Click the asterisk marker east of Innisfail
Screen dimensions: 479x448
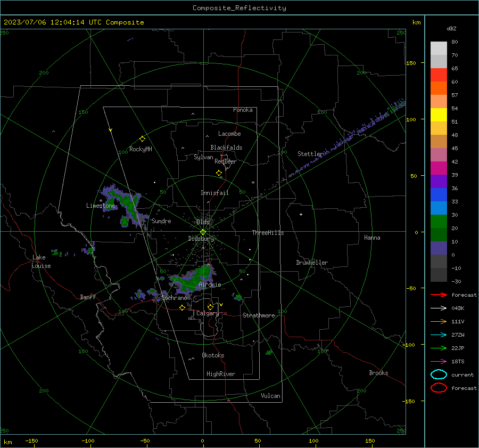click(253, 183)
